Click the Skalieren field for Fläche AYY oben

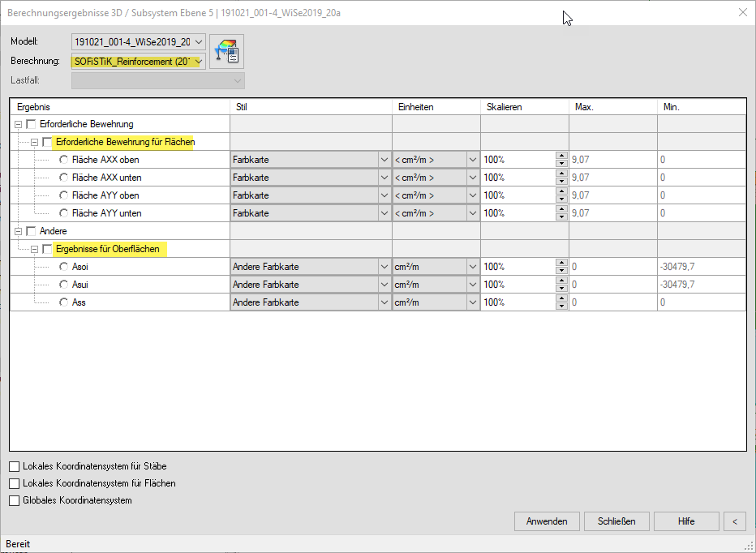[518, 195]
